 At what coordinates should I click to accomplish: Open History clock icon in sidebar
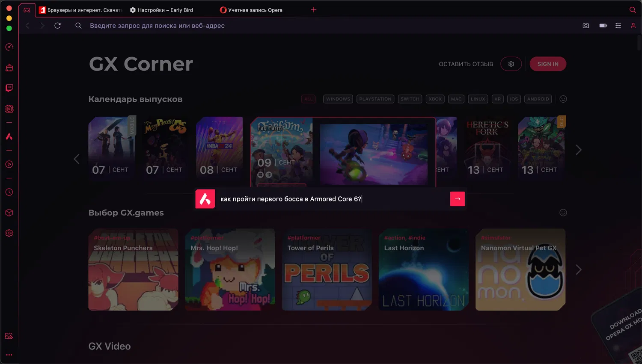pos(9,192)
